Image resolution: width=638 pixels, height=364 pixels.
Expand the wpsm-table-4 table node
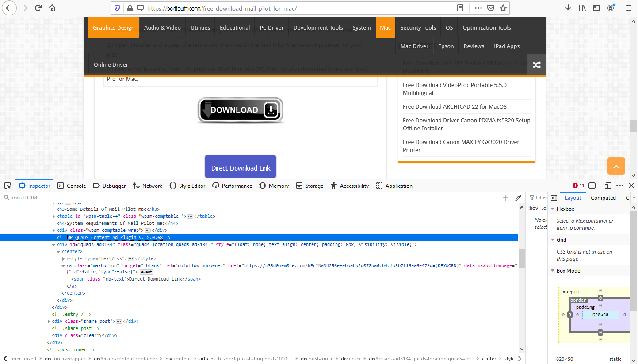(x=54, y=216)
